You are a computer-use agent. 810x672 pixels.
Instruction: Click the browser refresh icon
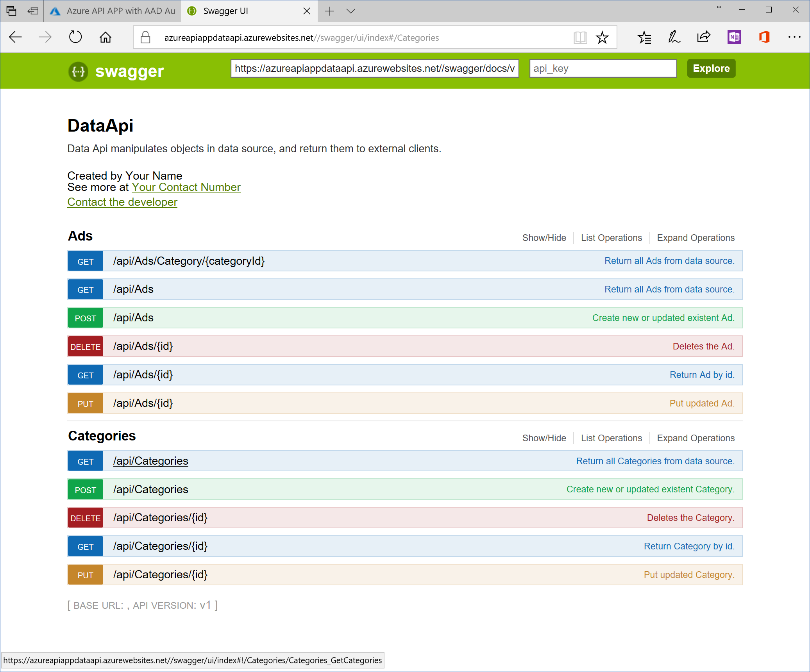pyautogui.click(x=75, y=37)
